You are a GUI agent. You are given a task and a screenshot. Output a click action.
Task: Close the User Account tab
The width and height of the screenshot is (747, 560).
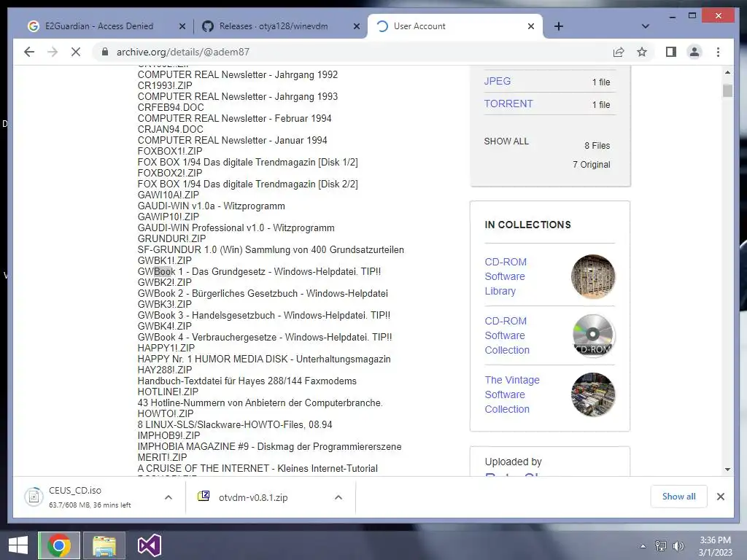tap(531, 27)
